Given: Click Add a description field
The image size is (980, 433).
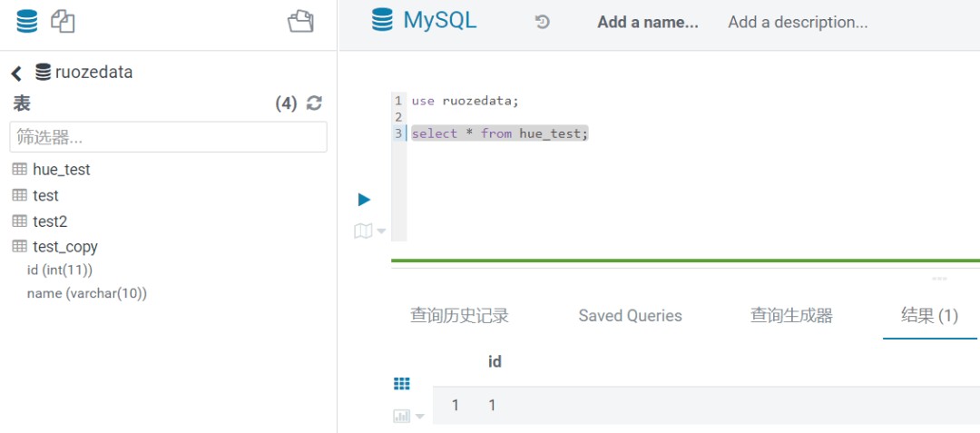Looking at the screenshot, I should coord(798,23).
